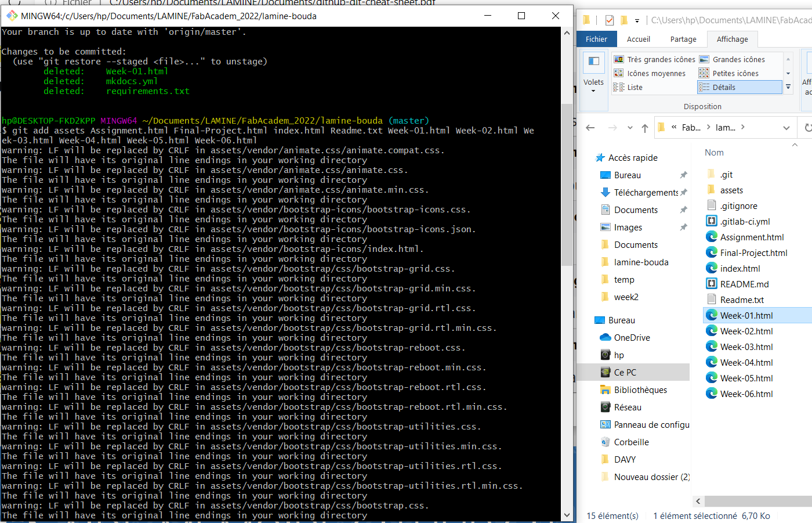Select the .git folder in the file list

(x=726, y=174)
